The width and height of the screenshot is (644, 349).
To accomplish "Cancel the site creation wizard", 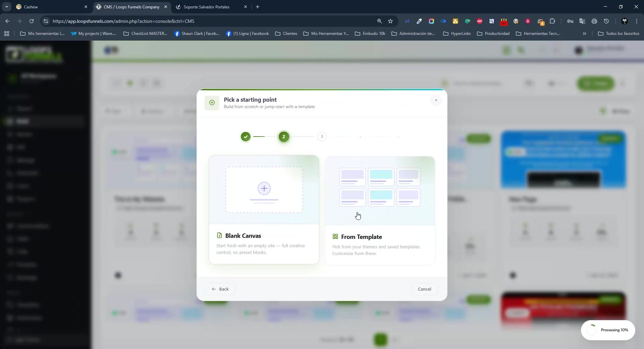I will 425,289.
